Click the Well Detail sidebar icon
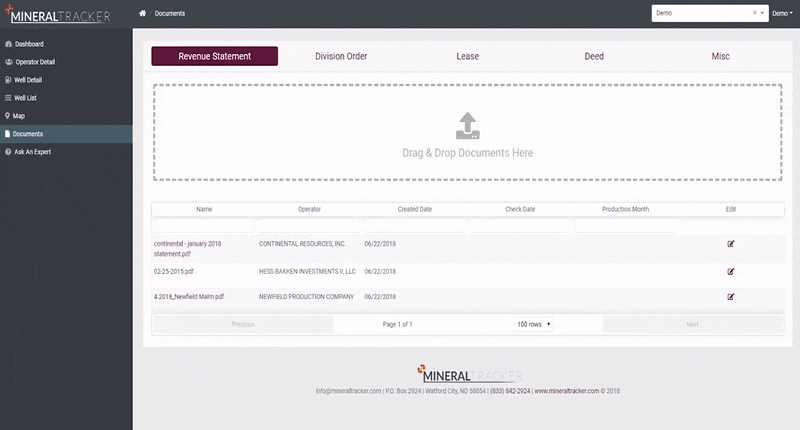This screenshot has width=800, height=430. pyautogui.click(x=8, y=80)
